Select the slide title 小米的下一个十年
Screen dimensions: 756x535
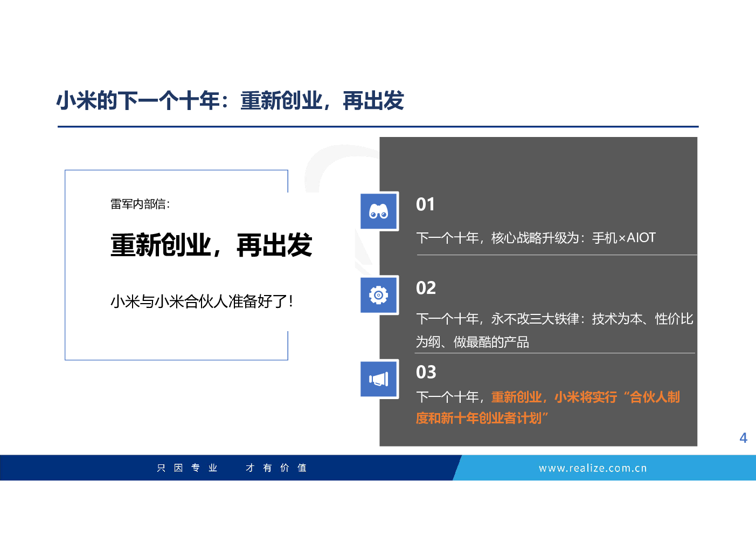point(230,101)
